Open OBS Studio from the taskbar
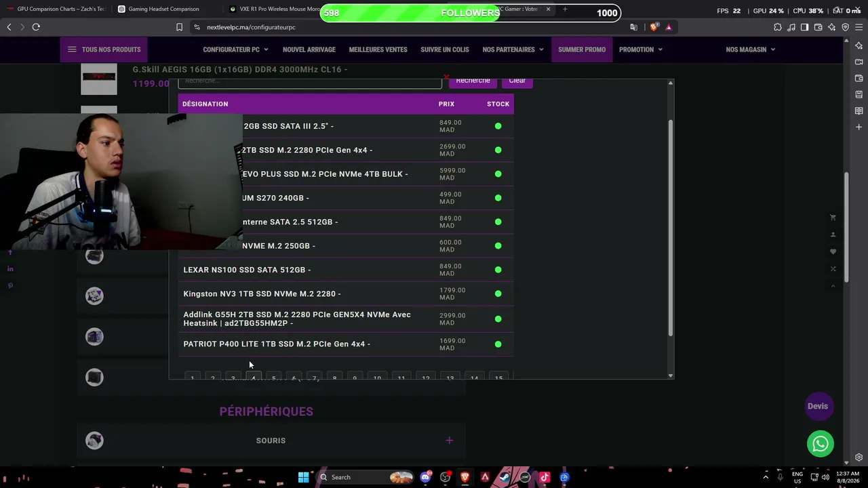The height and width of the screenshot is (488, 868). pos(445,477)
